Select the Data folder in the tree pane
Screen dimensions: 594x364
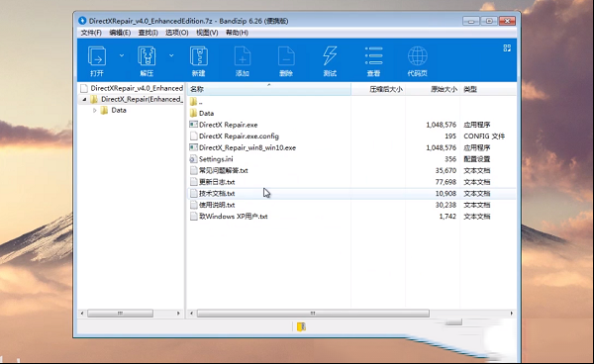(x=119, y=111)
